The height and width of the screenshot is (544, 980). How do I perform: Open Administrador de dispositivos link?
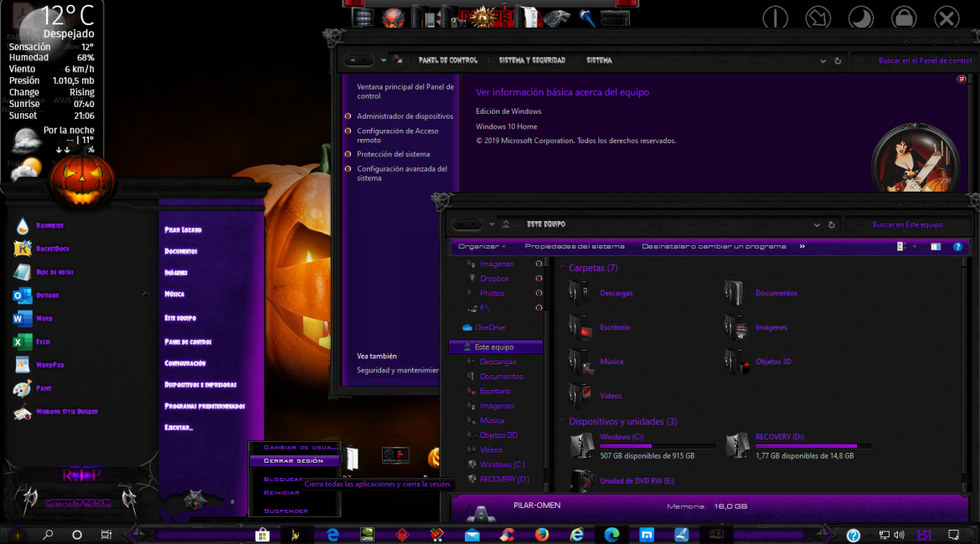[x=405, y=116]
